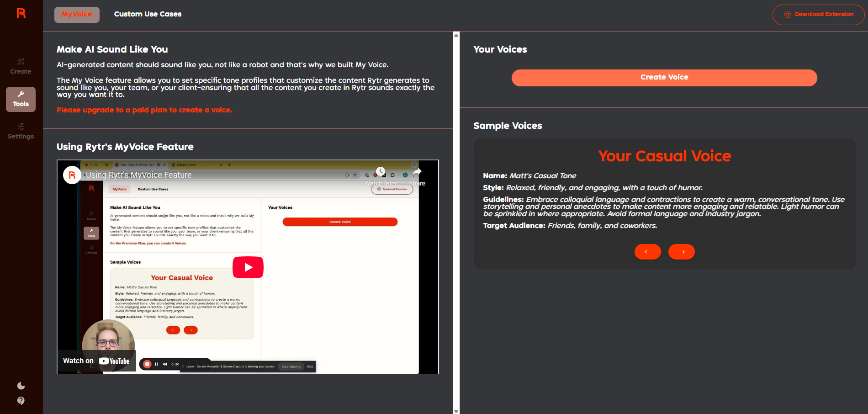This screenshot has height=414, width=868.
Task: Open the Create section from sidebar
Action: 21,64
